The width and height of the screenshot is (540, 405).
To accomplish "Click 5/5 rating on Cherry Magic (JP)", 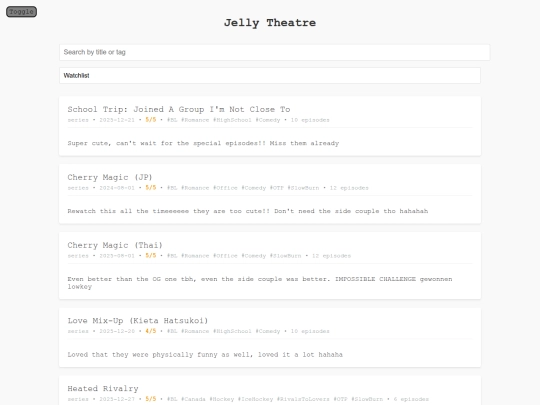I will [150, 188].
